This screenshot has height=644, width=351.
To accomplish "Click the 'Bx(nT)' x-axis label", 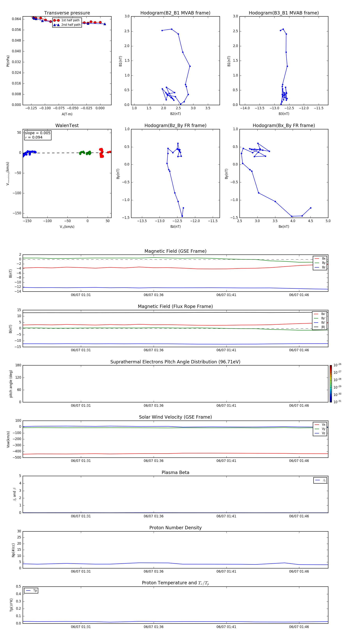I will [x=284, y=227].
